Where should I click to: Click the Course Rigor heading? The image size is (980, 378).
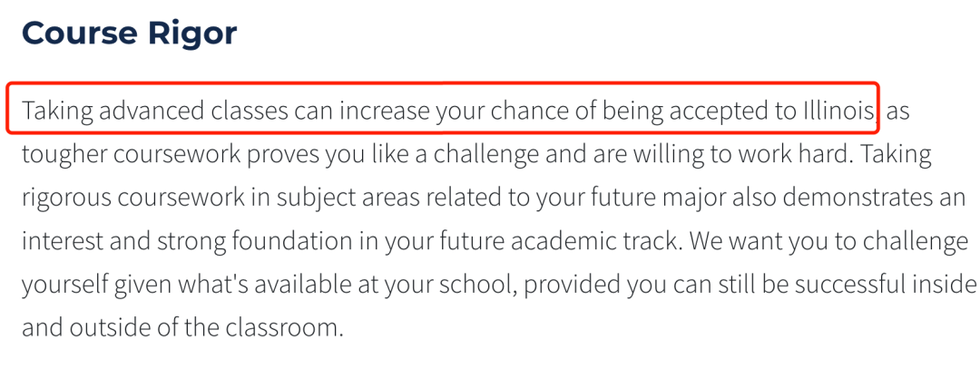click(129, 34)
